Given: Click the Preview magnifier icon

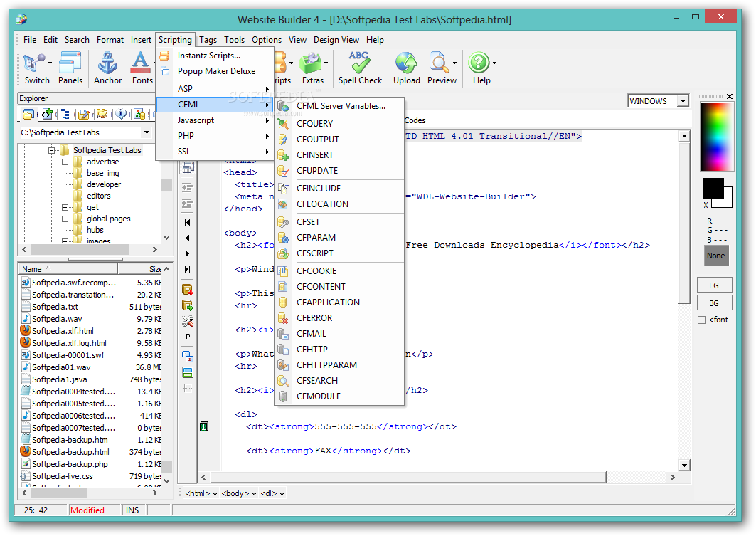Looking at the screenshot, I should [x=439, y=63].
